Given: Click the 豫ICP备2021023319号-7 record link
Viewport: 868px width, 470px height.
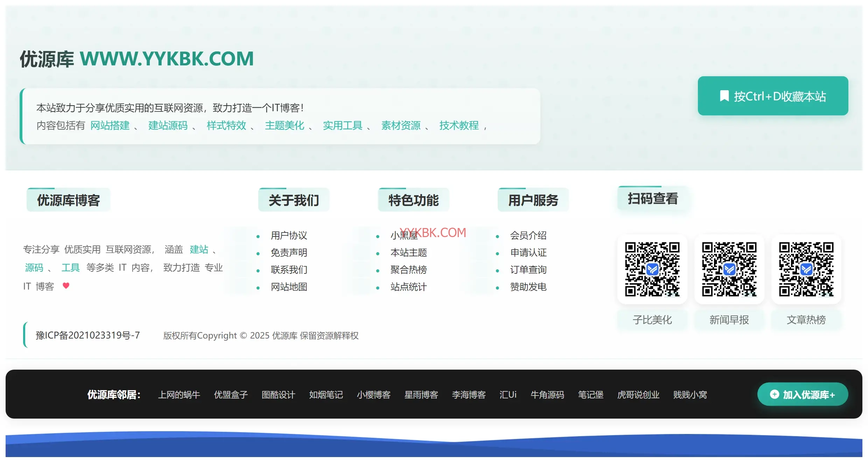Looking at the screenshot, I should (x=87, y=335).
